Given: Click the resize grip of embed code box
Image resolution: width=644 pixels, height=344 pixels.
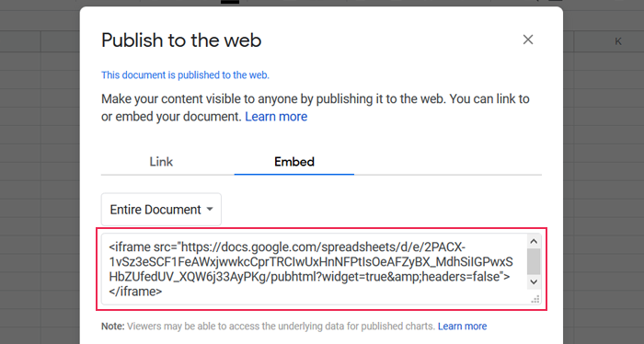Looking at the screenshot, I should [x=535, y=299].
